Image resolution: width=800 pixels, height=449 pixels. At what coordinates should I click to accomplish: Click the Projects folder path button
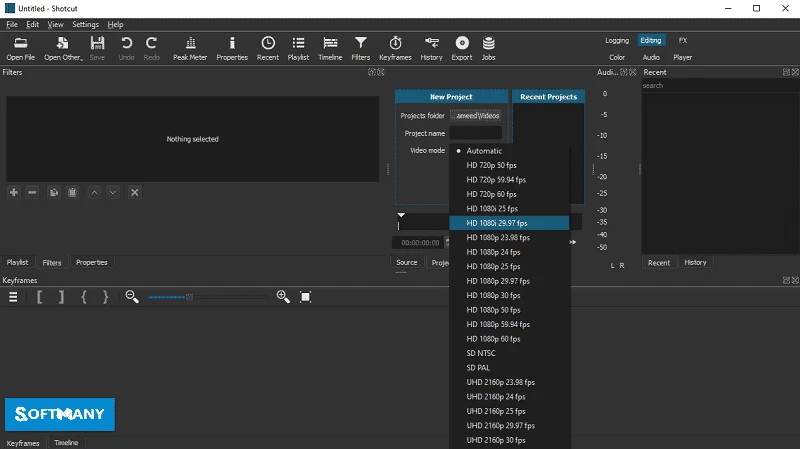(475, 115)
